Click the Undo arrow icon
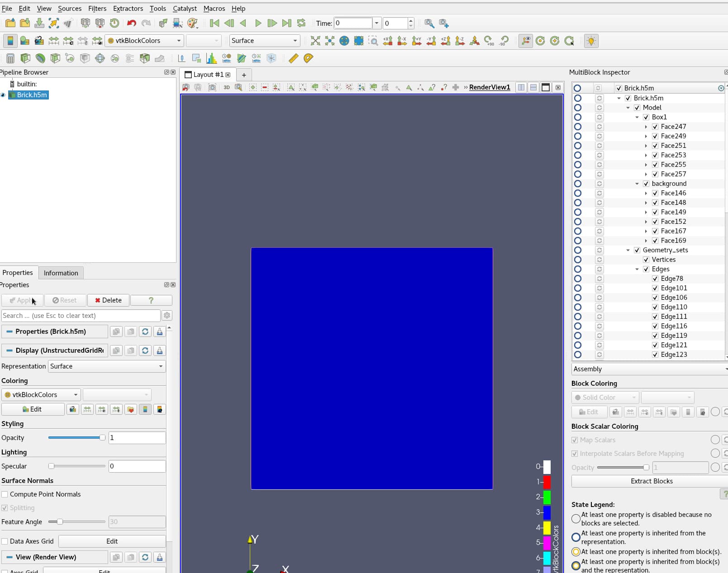728x573 pixels. [x=132, y=23]
